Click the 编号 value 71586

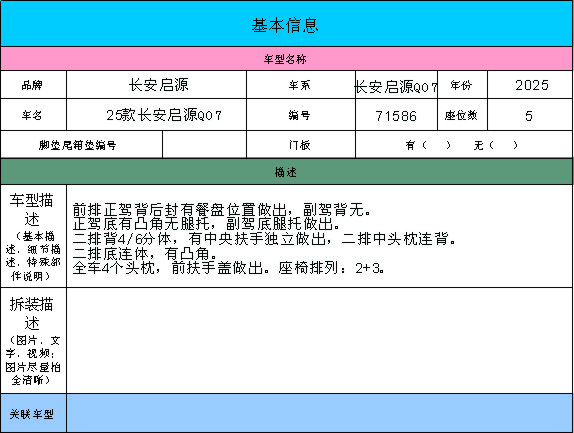[x=396, y=115]
